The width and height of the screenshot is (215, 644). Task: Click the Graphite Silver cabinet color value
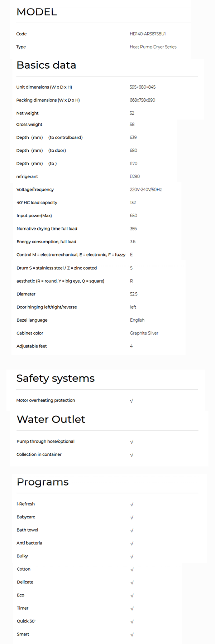click(144, 333)
